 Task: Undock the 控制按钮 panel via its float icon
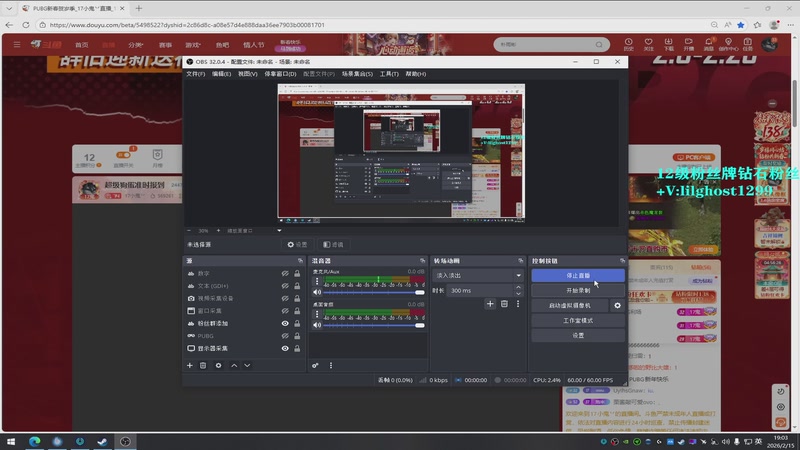click(x=622, y=261)
